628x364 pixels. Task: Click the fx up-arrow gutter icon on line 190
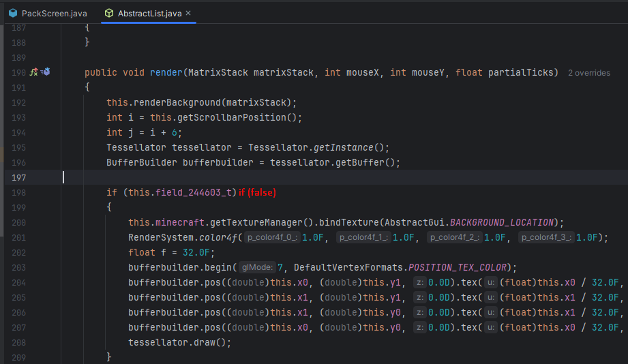click(34, 72)
